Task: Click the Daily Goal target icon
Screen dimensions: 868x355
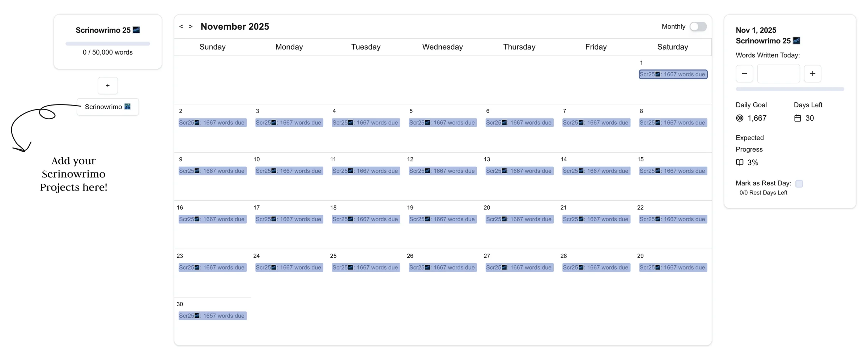Action: click(740, 118)
